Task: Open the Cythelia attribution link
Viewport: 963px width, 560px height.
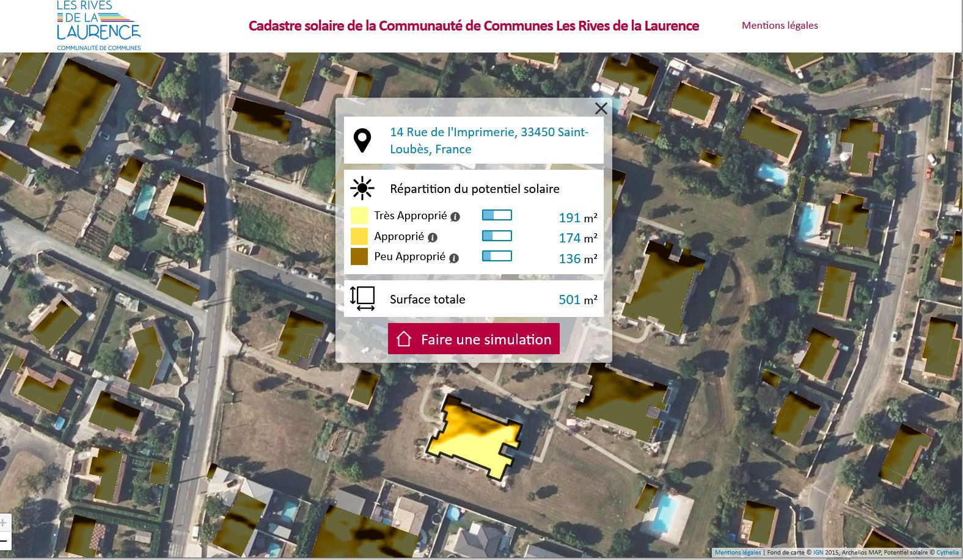Action: tap(948, 553)
